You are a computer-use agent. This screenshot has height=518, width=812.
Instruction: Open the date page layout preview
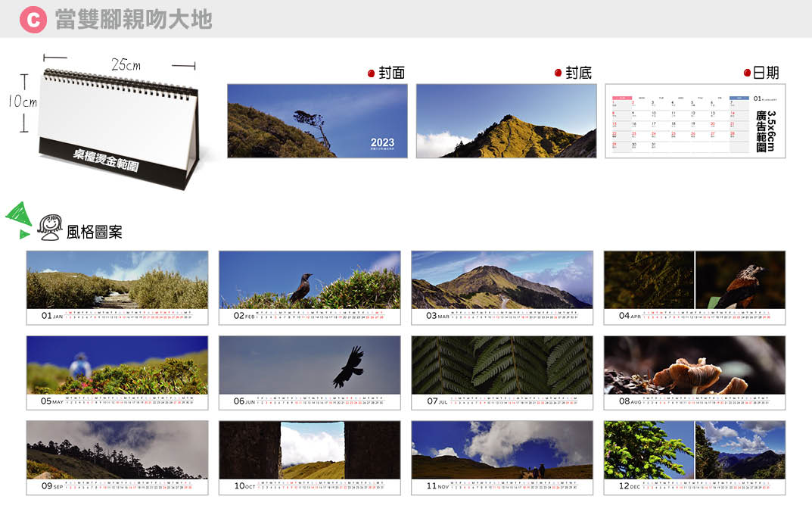[695, 120]
